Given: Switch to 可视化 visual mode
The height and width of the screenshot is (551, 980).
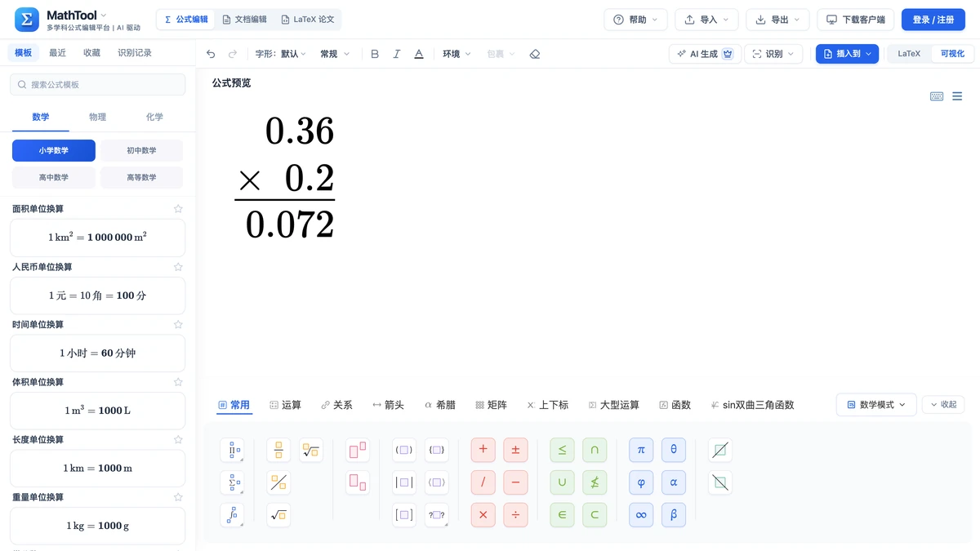Looking at the screenshot, I should click(x=952, y=54).
